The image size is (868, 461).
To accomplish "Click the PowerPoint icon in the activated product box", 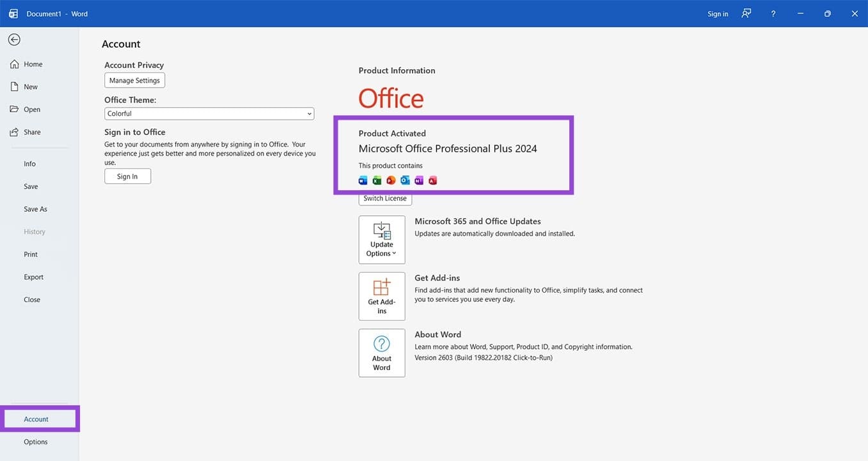I will coord(390,180).
